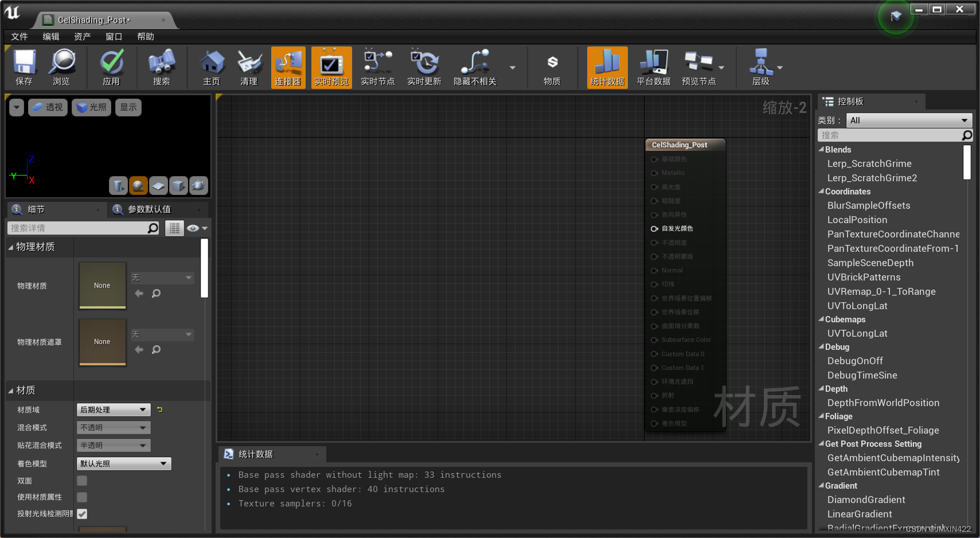This screenshot has height=538, width=980.
Task: Select SampleSceneDepth in the palette
Action: (870, 263)
